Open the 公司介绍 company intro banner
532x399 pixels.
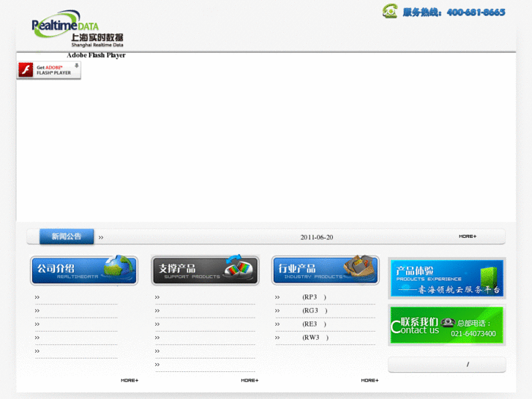coord(84,271)
